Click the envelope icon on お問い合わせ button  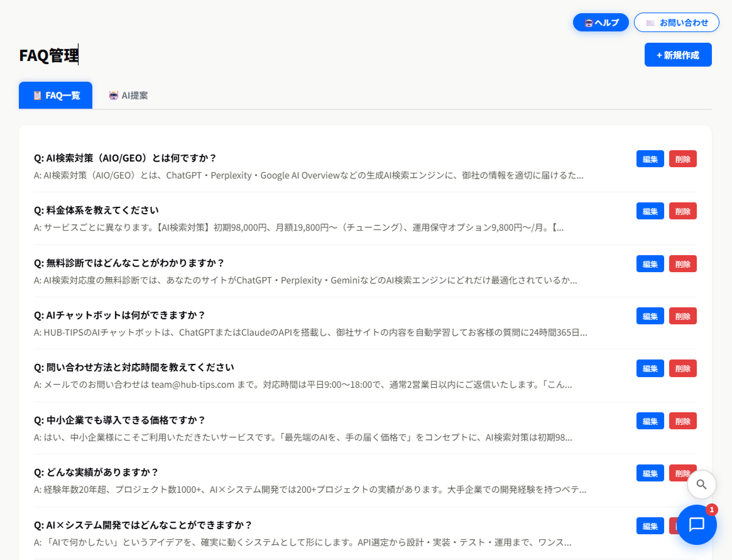(x=650, y=22)
